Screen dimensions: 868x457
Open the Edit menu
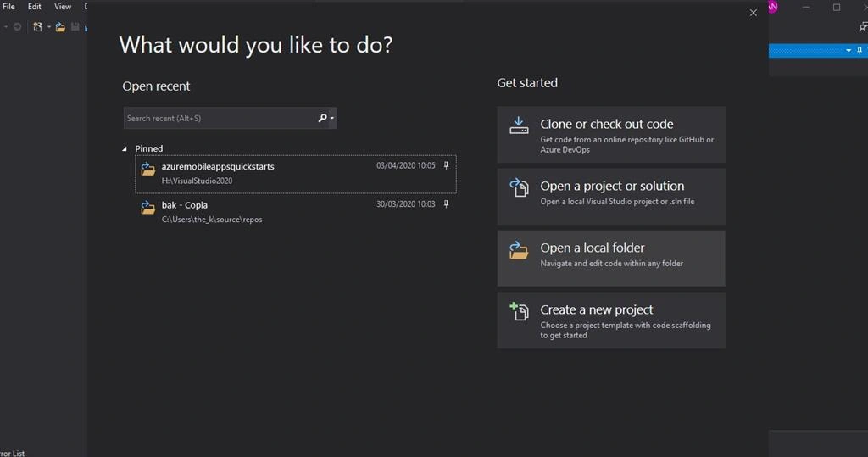tap(34, 7)
